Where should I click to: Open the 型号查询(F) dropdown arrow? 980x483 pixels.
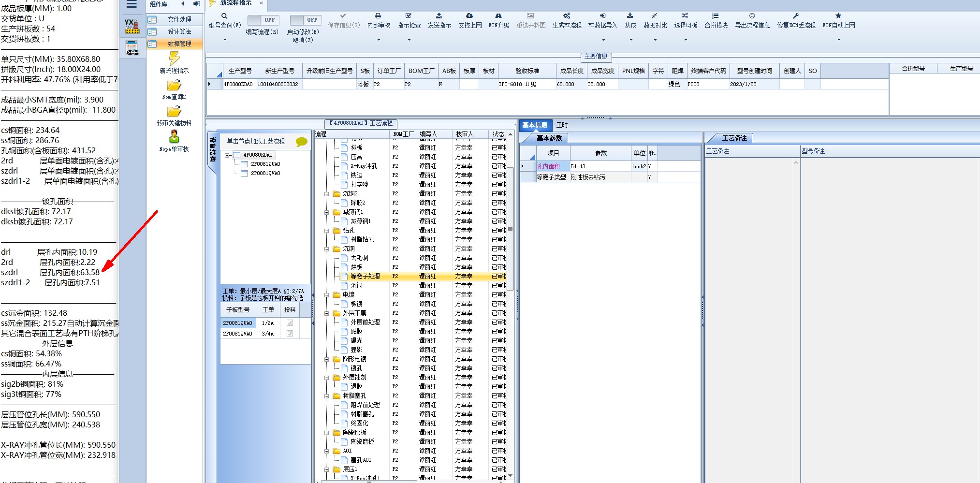click(225, 40)
